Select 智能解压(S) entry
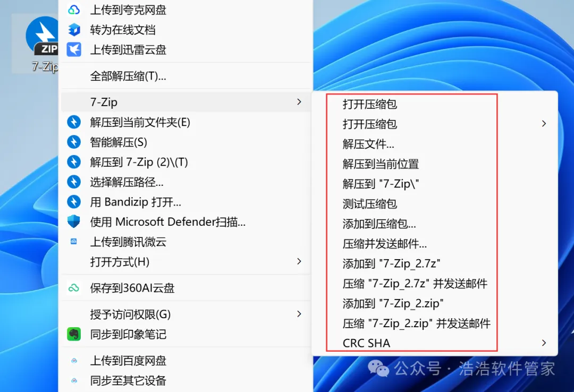Image resolution: width=574 pixels, height=392 pixels. tap(186, 142)
